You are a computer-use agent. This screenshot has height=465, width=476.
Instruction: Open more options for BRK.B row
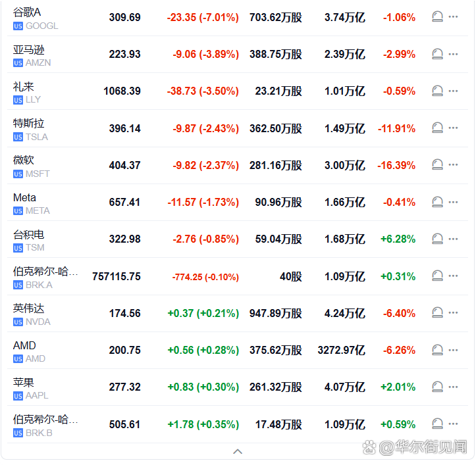pos(453,424)
